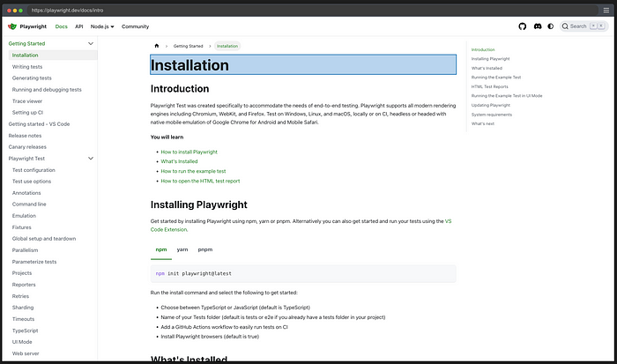Open Projects in the sidebar
617x364 pixels.
22,273
